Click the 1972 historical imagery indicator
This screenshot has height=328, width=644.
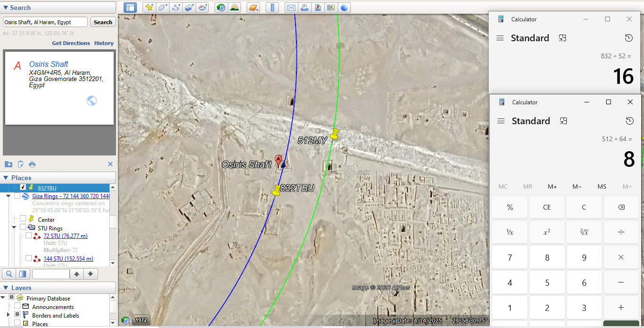point(141,320)
